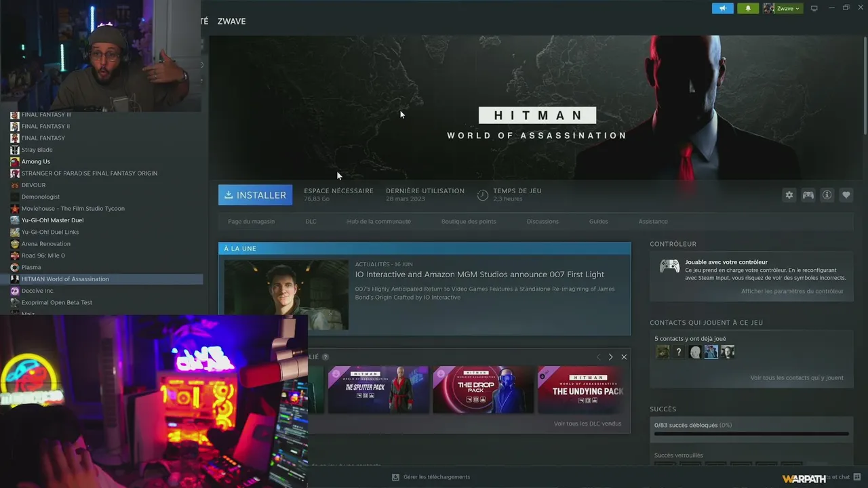Screen dimensions: 868x488
Task: Open the Hub de la communauté tab
Action: click(378, 222)
